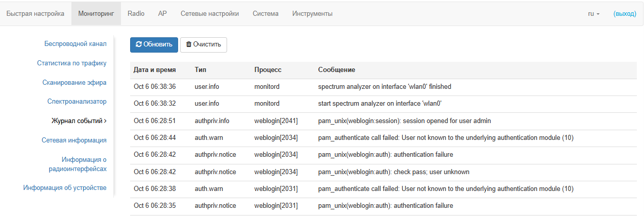Go to Сканирование эфира page
Image resolution: width=644 pixels, height=216 pixels.
(x=75, y=82)
